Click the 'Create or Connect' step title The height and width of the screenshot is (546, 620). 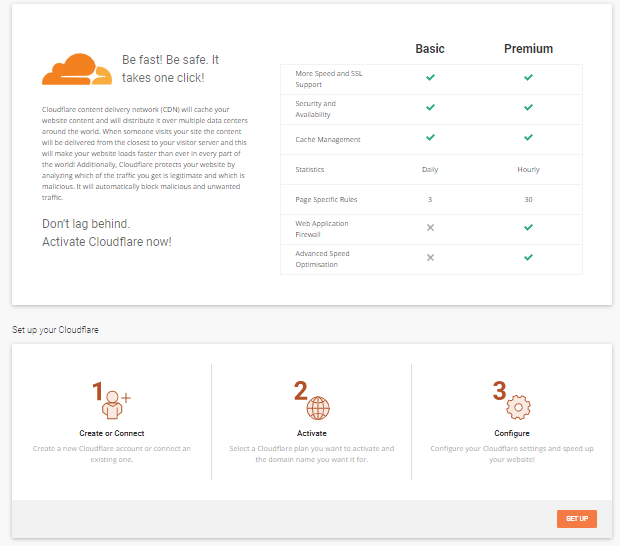[x=112, y=433]
